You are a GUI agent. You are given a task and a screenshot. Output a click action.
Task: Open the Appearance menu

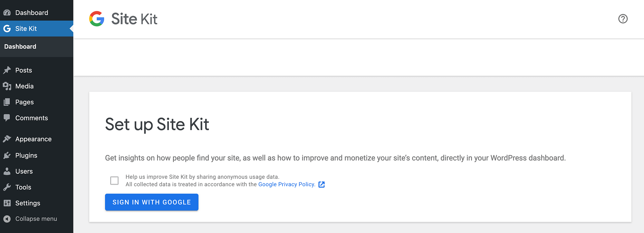[37, 139]
